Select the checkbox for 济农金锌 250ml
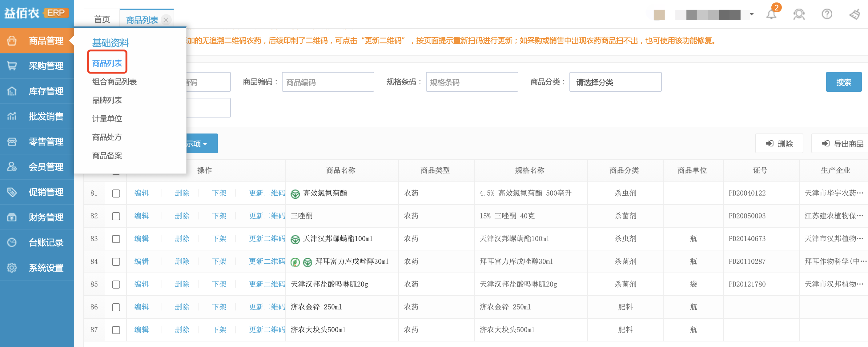The height and width of the screenshot is (347, 868). [x=116, y=307]
